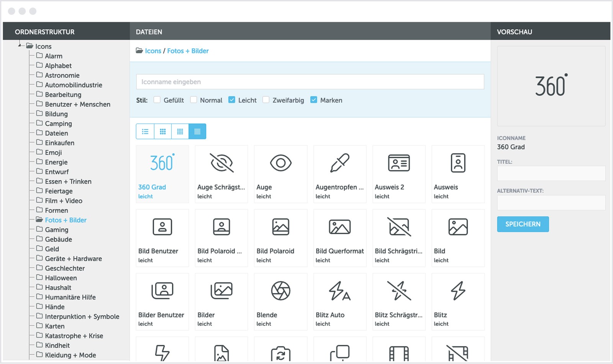Screen dimensions: 613x364
Task: Open the Film + Video folder
Action: (63, 201)
